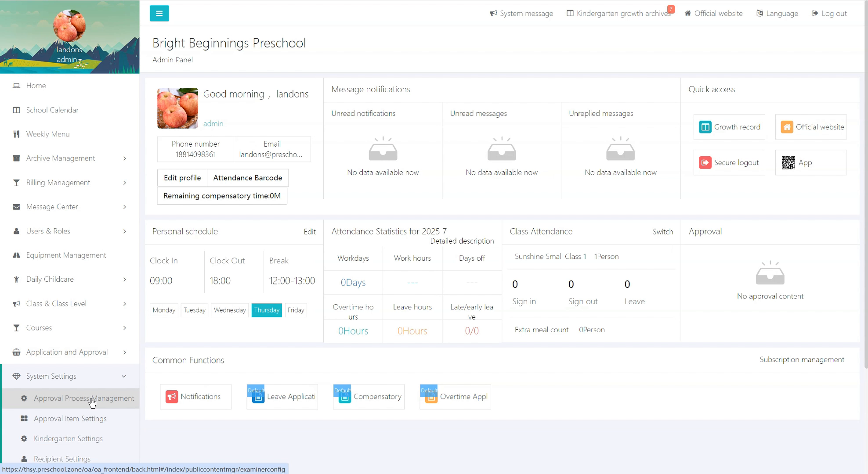Open Approval Item Settings submenu item

coord(70,419)
